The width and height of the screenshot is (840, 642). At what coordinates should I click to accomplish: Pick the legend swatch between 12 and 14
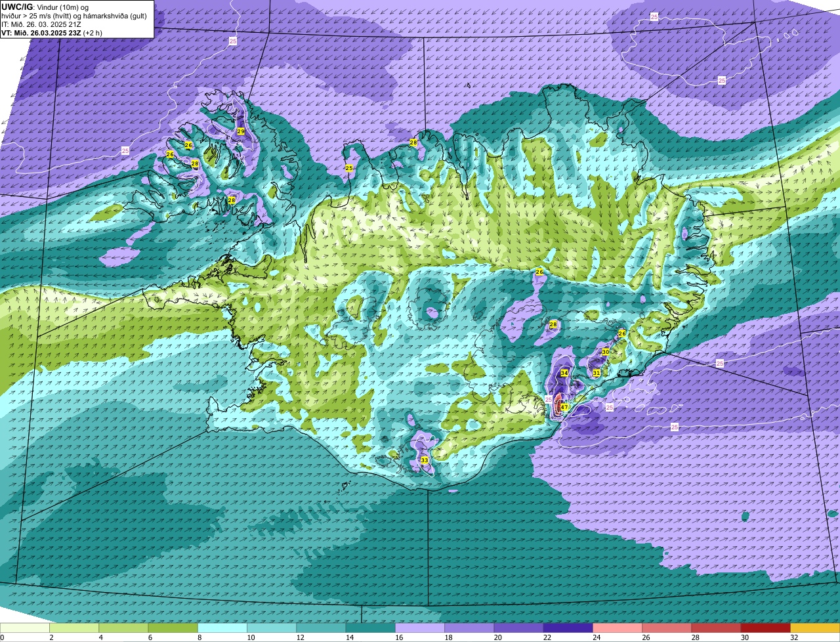point(321,628)
